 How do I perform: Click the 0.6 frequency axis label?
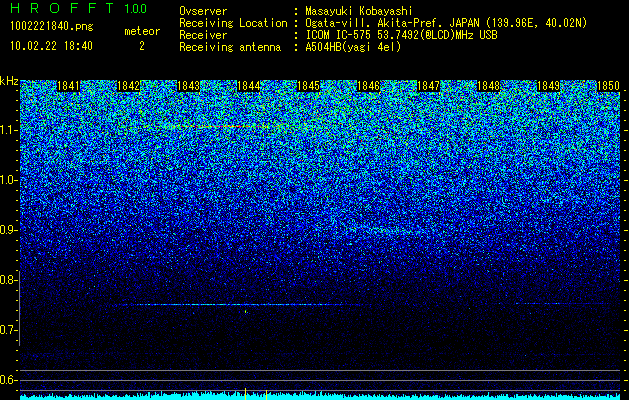click(7, 380)
